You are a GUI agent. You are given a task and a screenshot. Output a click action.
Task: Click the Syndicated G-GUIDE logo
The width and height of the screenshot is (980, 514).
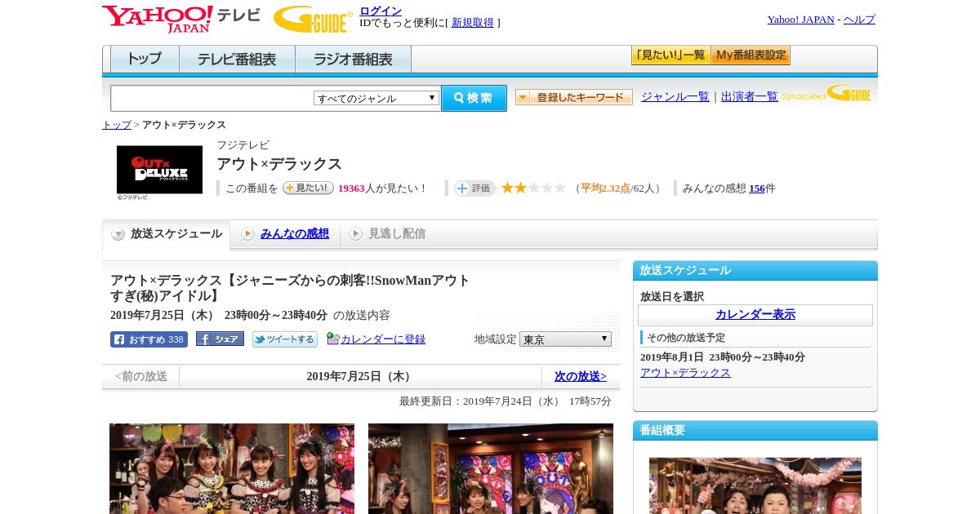pos(826,94)
